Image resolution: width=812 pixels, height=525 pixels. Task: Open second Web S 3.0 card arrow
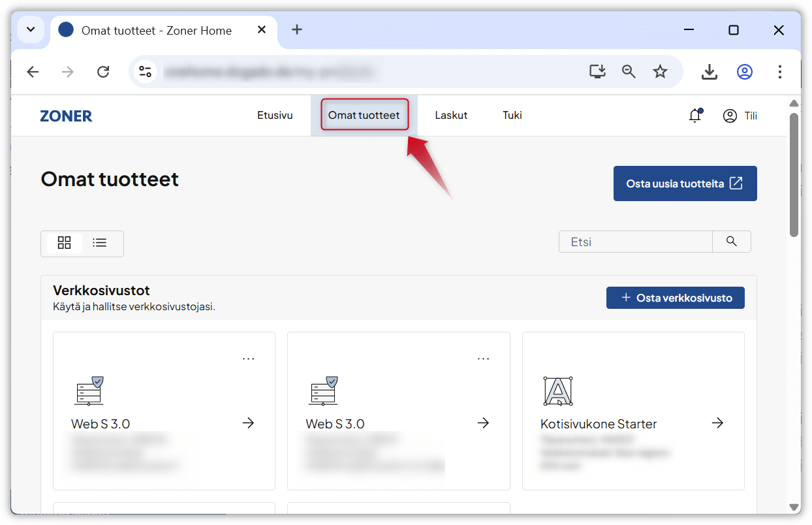pyautogui.click(x=483, y=423)
